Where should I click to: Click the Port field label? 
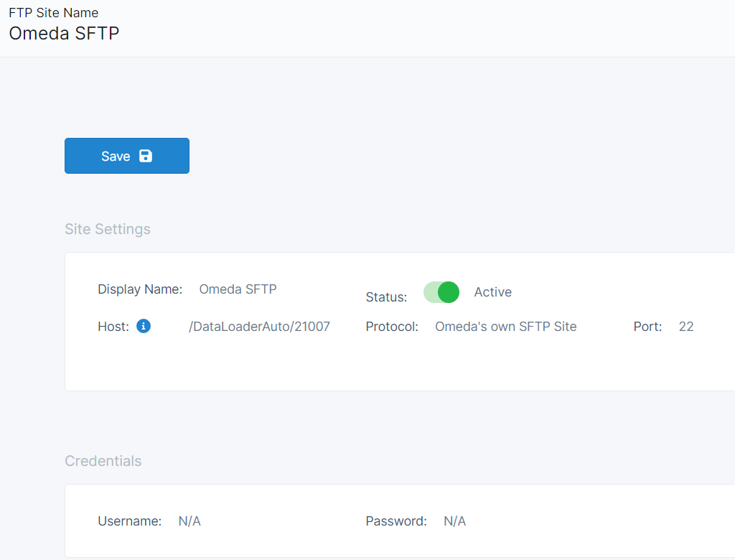(647, 327)
